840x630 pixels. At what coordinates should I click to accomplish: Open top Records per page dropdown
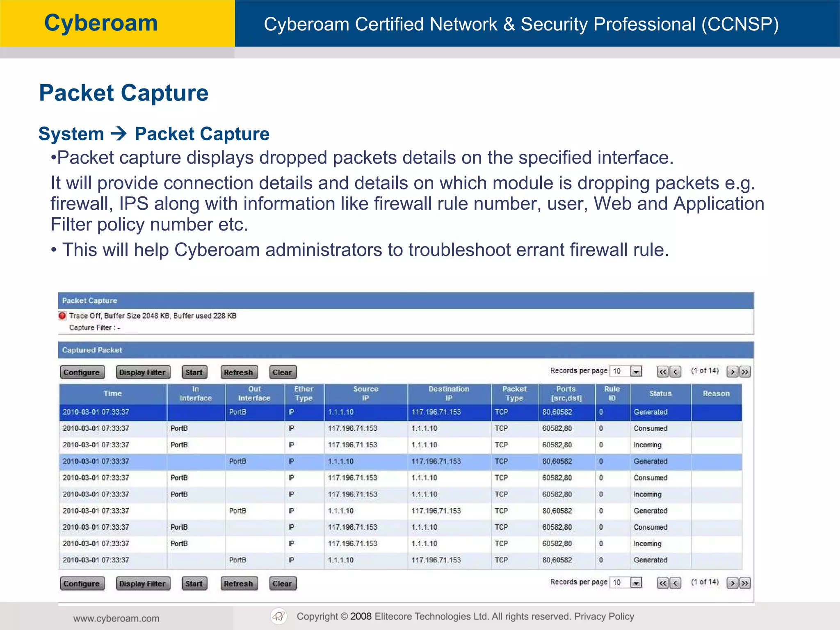626,371
